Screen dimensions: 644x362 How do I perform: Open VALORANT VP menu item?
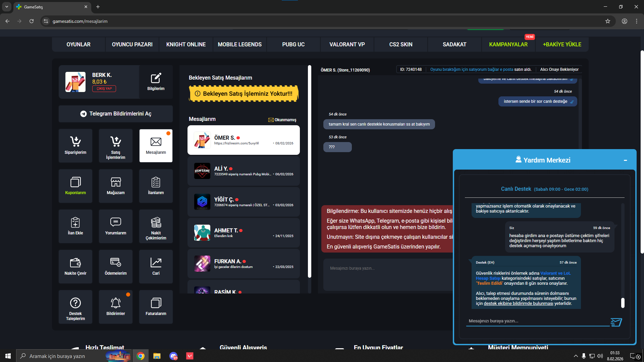point(347,44)
